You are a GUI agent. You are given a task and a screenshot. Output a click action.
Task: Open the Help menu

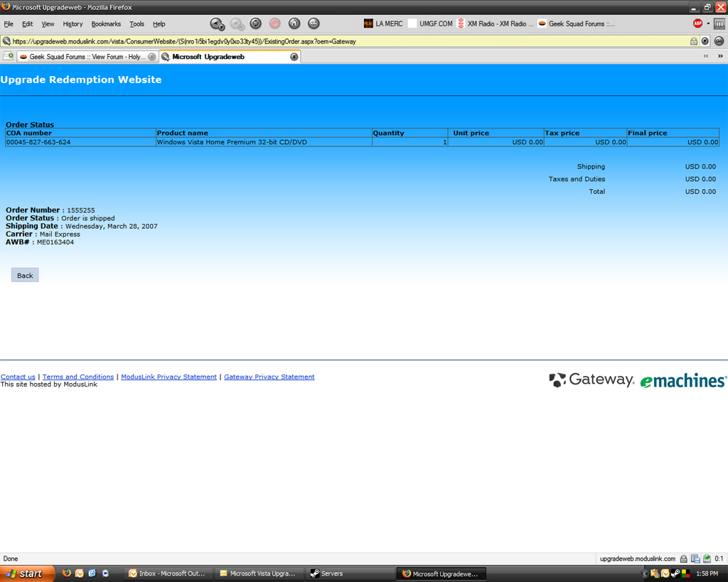[159, 24]
